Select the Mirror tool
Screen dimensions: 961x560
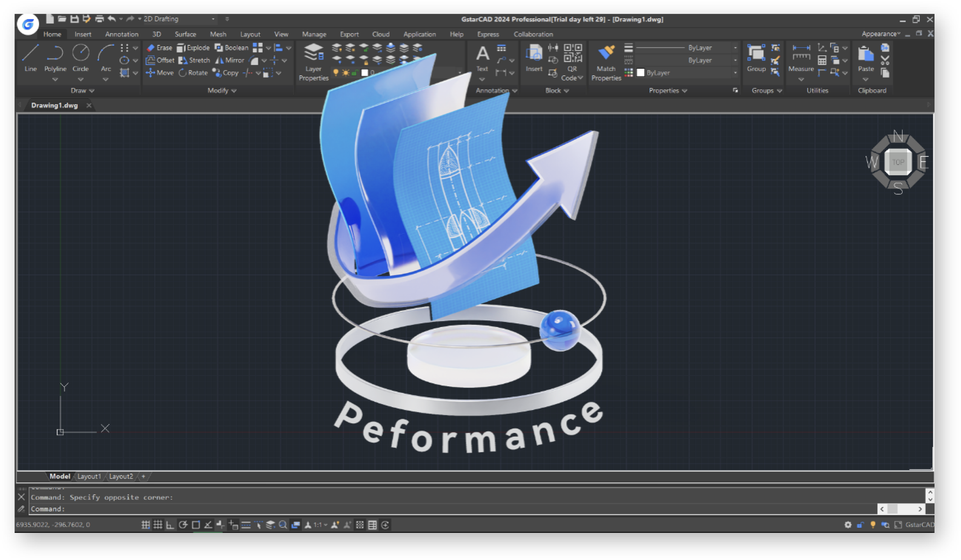[x=230, y=60]
